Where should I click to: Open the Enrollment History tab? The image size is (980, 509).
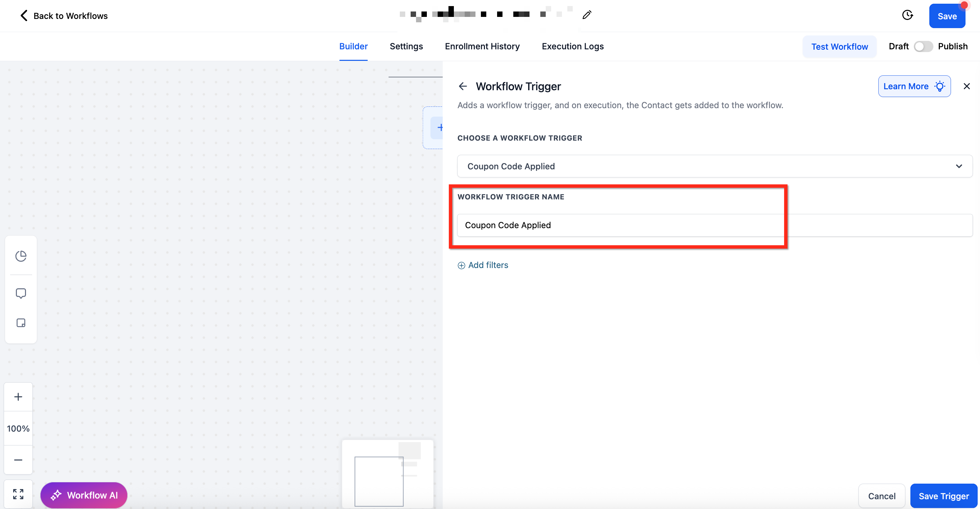coord(482,46)
